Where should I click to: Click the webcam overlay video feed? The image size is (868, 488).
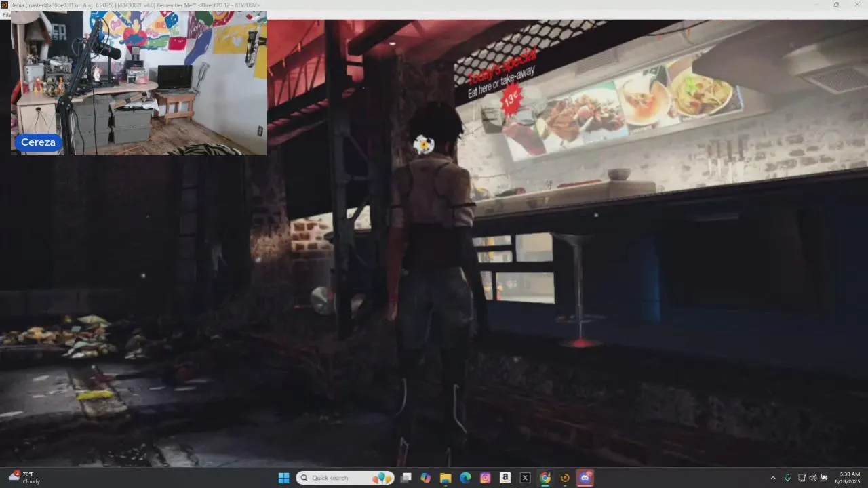[x=139, y=83]
